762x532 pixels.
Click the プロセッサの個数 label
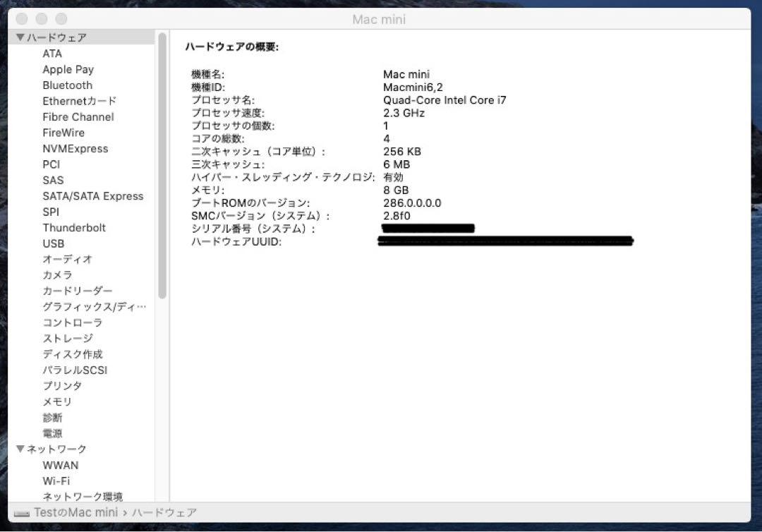tap(233, 126)
